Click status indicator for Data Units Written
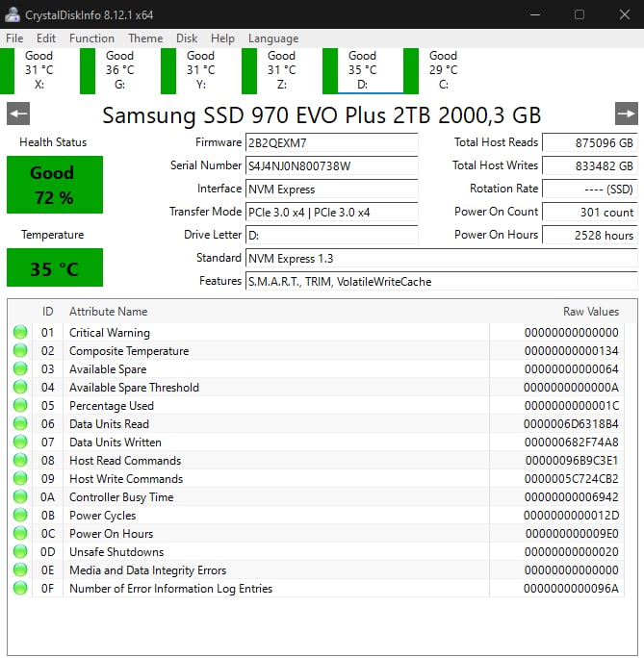The width and height of the screenshot is (644, 658). coord(20,442)
